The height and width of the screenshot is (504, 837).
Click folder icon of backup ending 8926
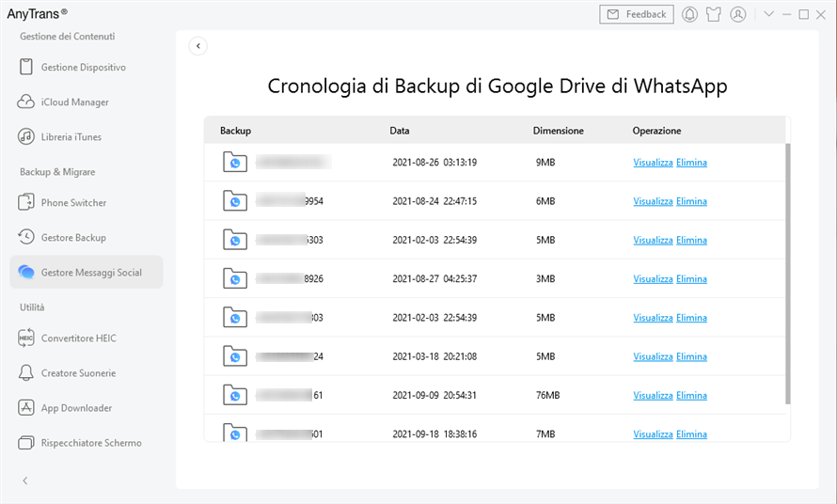pyautogui.click(x=235, y=278)
